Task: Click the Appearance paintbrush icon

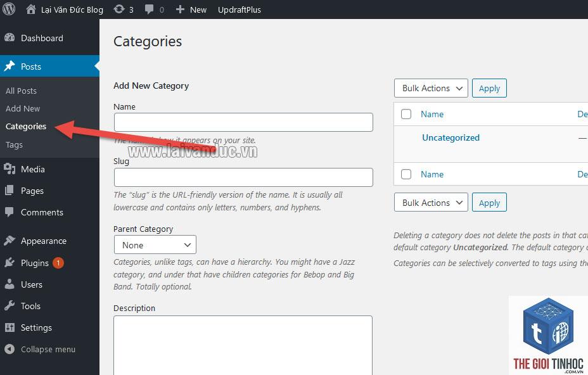Action: point(10,241)
